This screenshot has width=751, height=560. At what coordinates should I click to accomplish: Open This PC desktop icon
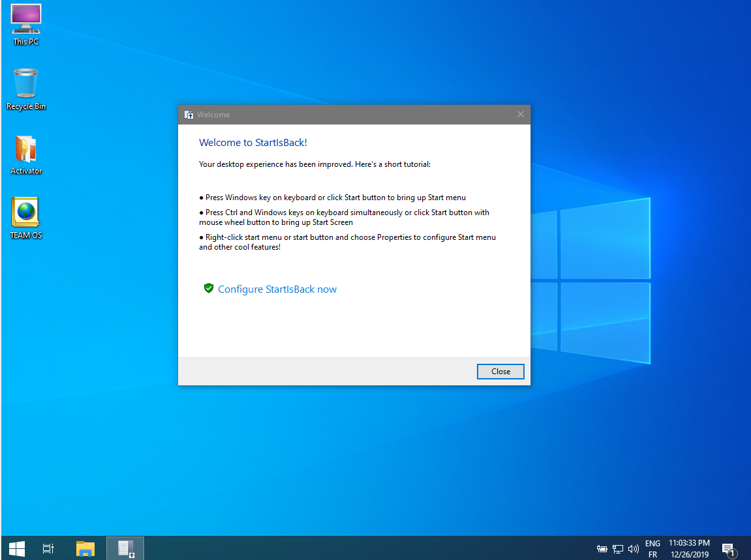pyautogui.click(x=26, y=25)
